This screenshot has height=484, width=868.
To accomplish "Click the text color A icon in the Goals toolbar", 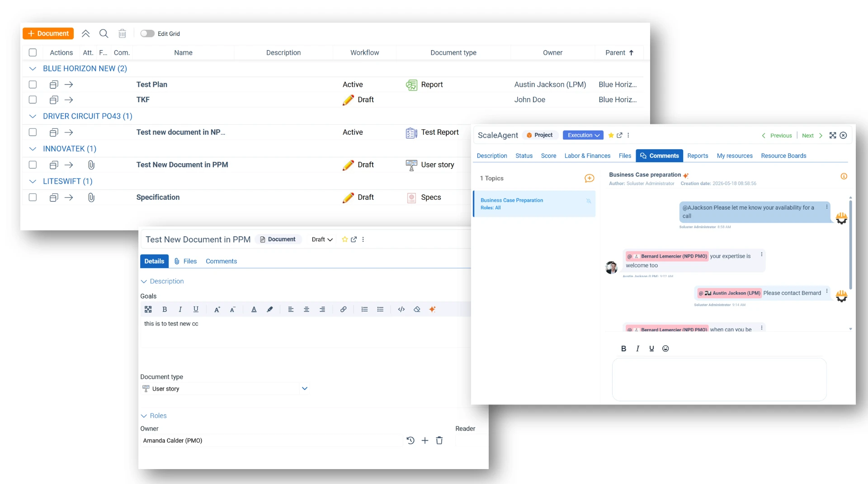I will coord(254,310).
